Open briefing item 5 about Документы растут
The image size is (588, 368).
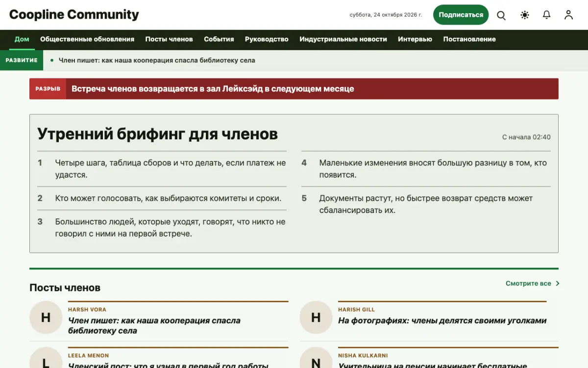426,204
